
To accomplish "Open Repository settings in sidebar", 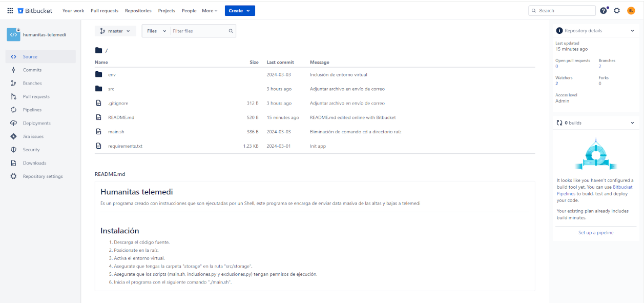I will pos(43,176).
